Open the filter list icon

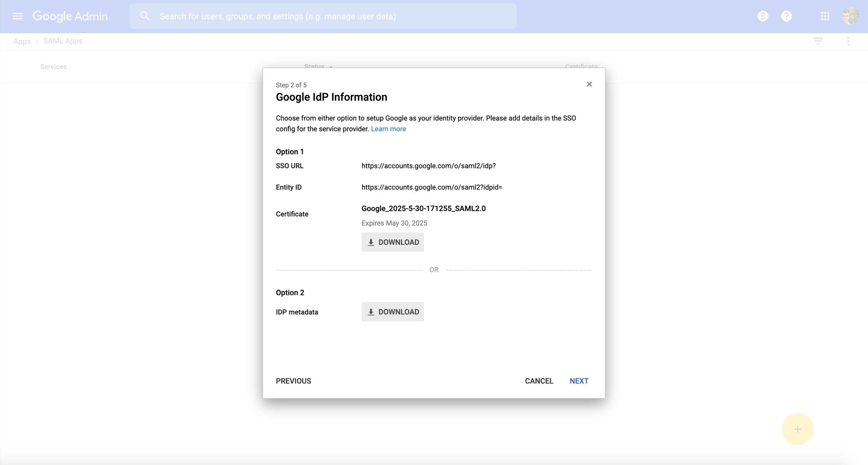coord(818,41)
